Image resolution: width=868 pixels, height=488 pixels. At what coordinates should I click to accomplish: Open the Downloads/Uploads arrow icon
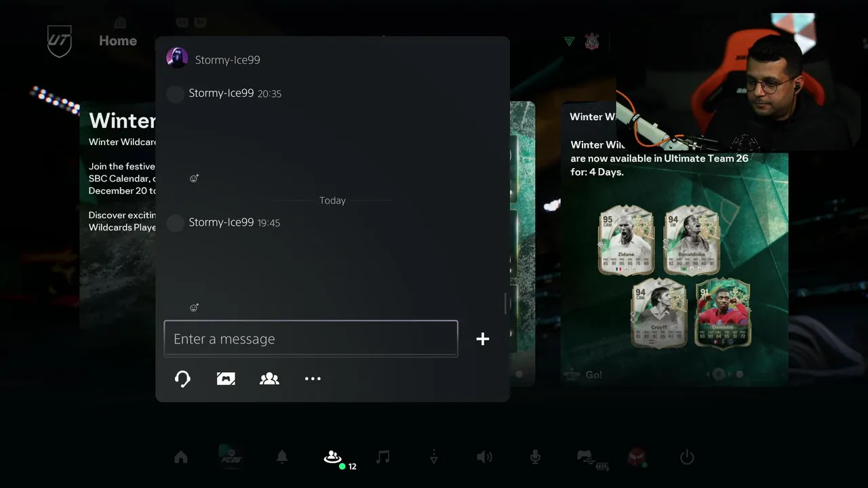(x=434, y=457)
